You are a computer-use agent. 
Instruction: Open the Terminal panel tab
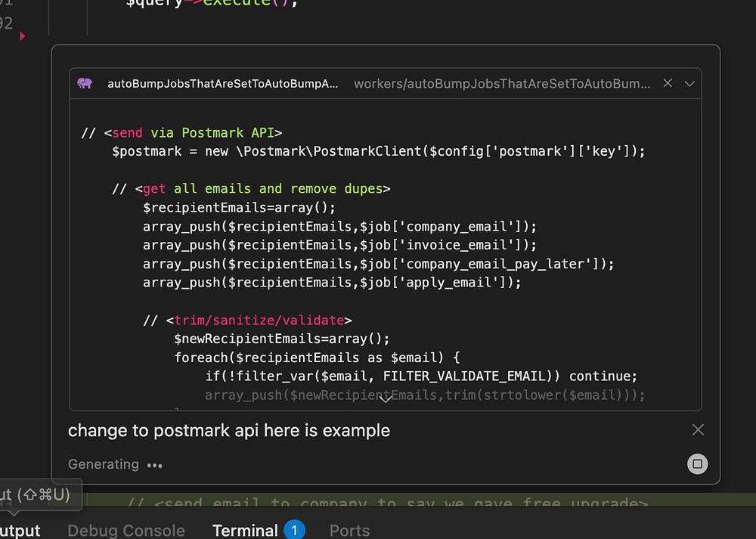(245, 531)
